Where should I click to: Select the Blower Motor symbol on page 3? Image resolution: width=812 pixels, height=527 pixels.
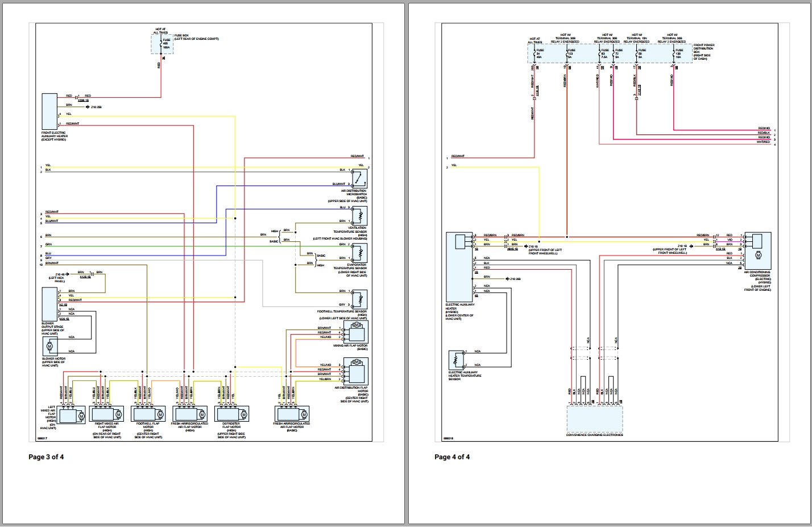click(50, 347)
